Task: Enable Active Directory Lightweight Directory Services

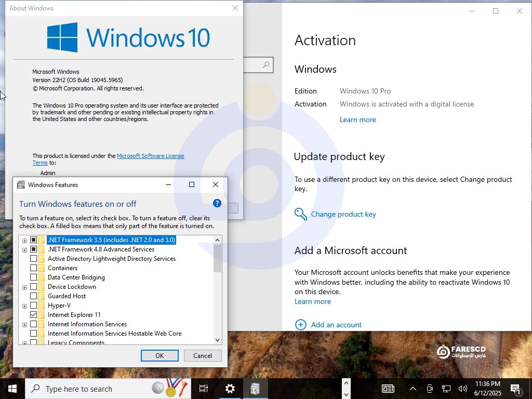Action: pyautogui.click(x=33, y=259)
